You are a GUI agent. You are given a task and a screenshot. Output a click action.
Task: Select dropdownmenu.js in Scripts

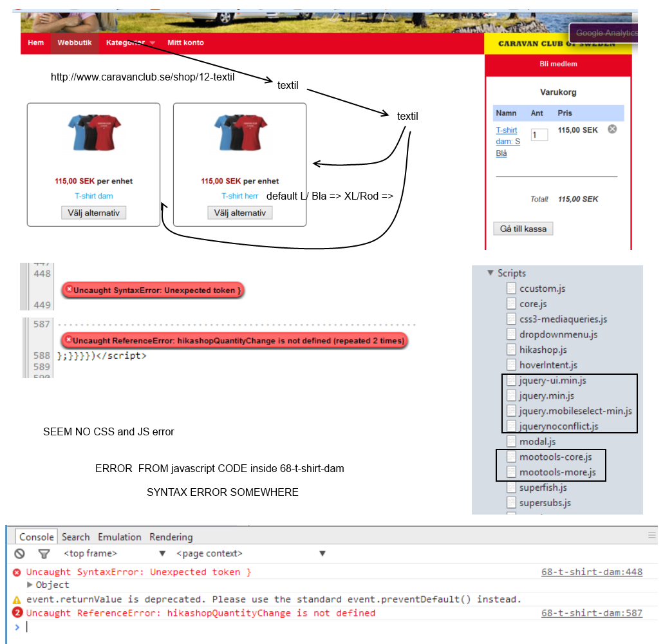[558, 334]
